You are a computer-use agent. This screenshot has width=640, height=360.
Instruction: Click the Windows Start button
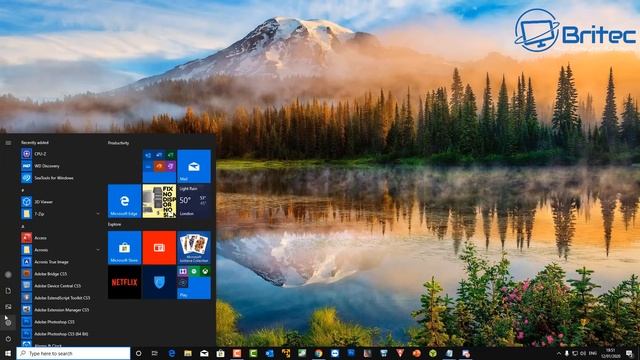coord(8,353)
